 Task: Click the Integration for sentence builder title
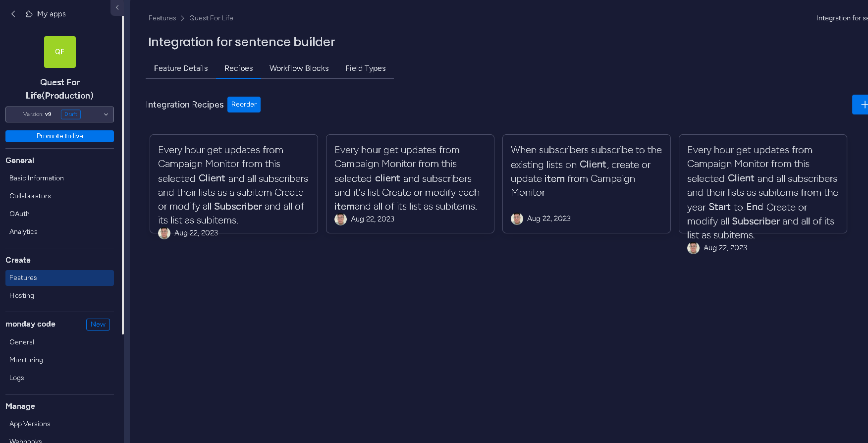coord(242,42)
